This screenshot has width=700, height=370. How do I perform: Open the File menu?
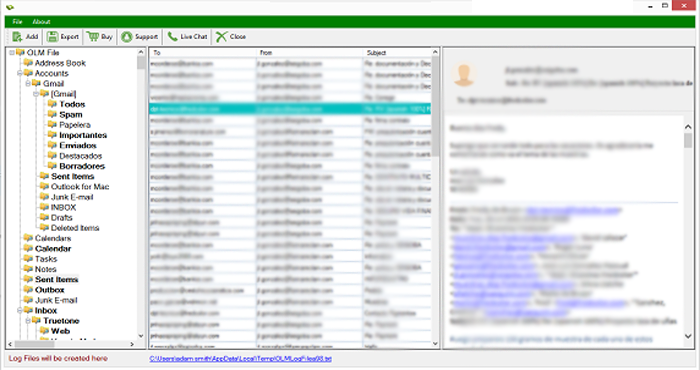(17, 21)
